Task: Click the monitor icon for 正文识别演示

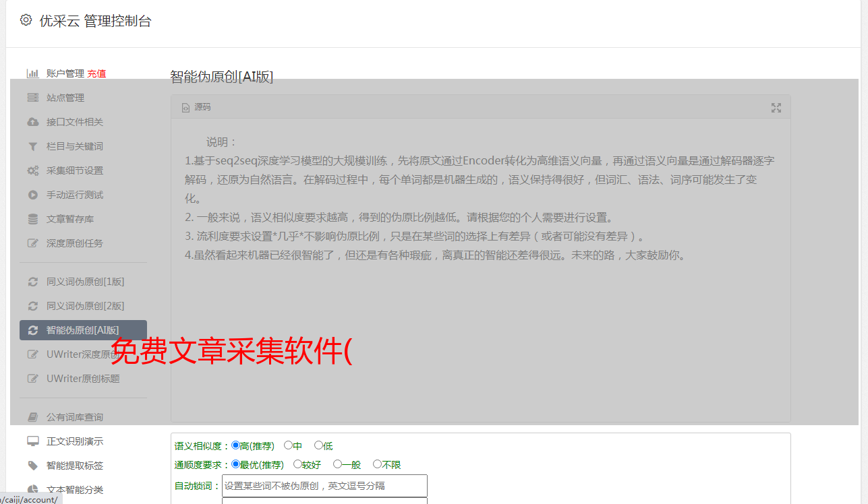Action: click(x=32, y=441)
